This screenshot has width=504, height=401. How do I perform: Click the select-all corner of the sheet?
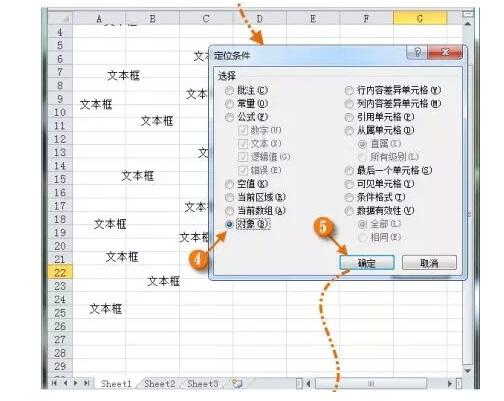61,18
